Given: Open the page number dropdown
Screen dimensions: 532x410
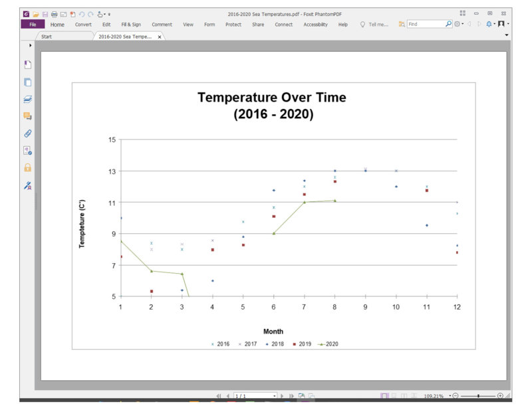Looking at the screenshot, I should 274,396.
